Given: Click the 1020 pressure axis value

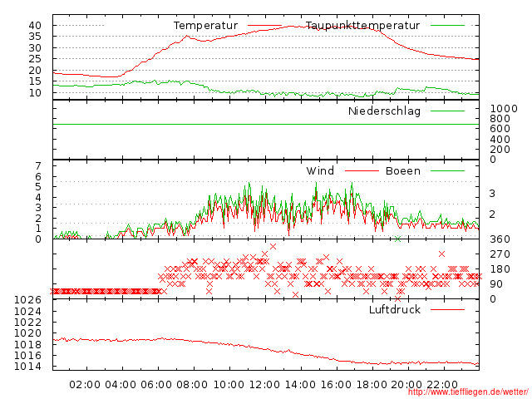Looking at the screenshot, I should coord(27,333).
